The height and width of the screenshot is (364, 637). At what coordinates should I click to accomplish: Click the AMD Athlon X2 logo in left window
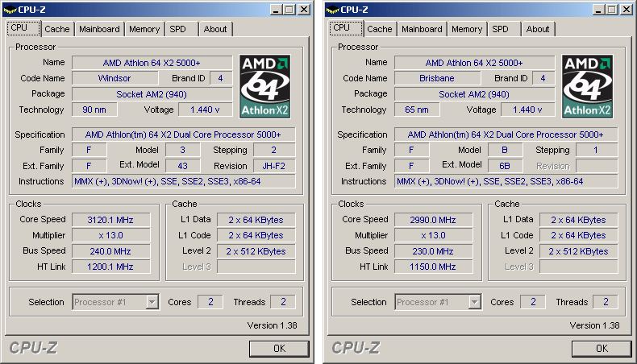click(264, 86)
